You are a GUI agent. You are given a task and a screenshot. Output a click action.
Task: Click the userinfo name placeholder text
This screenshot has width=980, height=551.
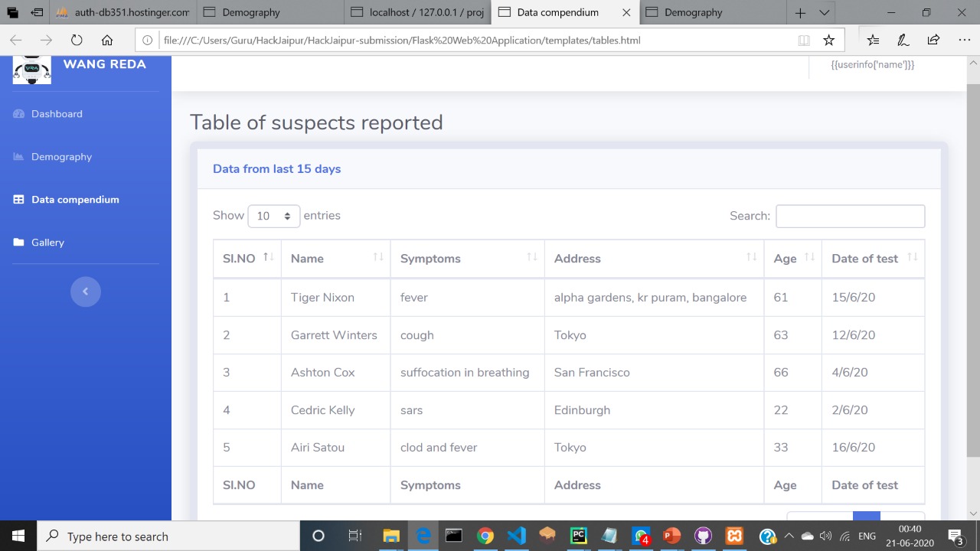(x=873, y=65)
